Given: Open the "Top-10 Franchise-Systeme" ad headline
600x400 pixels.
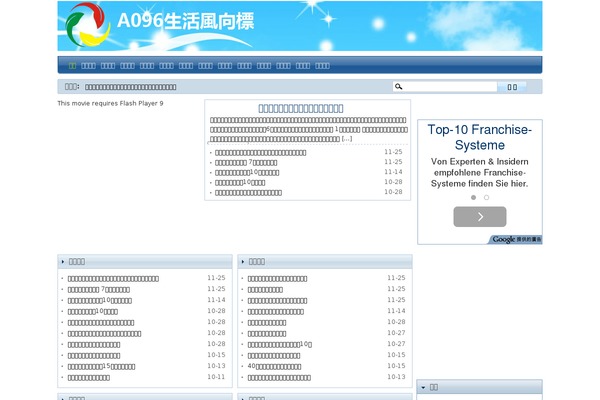Looking at the screenshot, I should (479, 136).
